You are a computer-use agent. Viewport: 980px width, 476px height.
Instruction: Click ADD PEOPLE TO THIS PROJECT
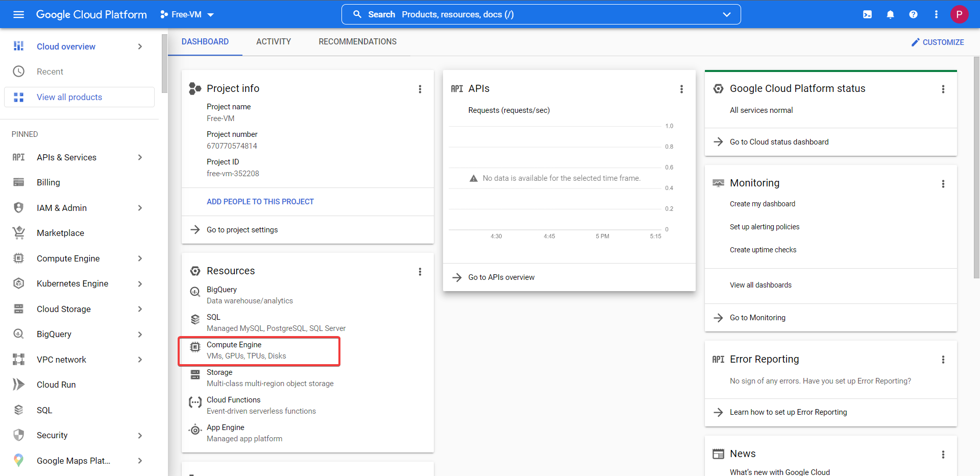coord(260,202)
